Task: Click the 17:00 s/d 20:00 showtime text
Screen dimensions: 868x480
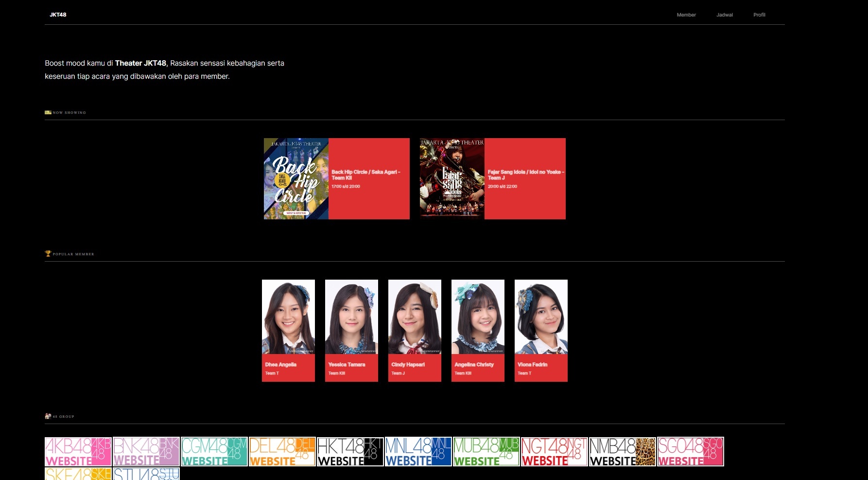Action: click(x=346, y=186)
